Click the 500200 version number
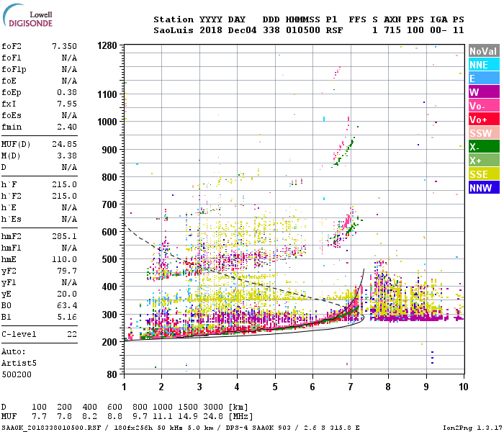504x432 pixels. (17, 375)
